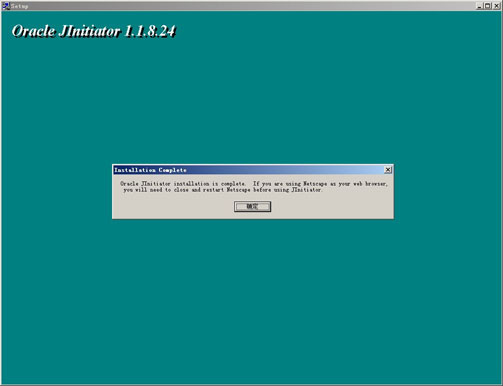The image size is (503, 386).
Task: Minimize the Setup window
Action: pyautogui.click(x=479, y=6)
